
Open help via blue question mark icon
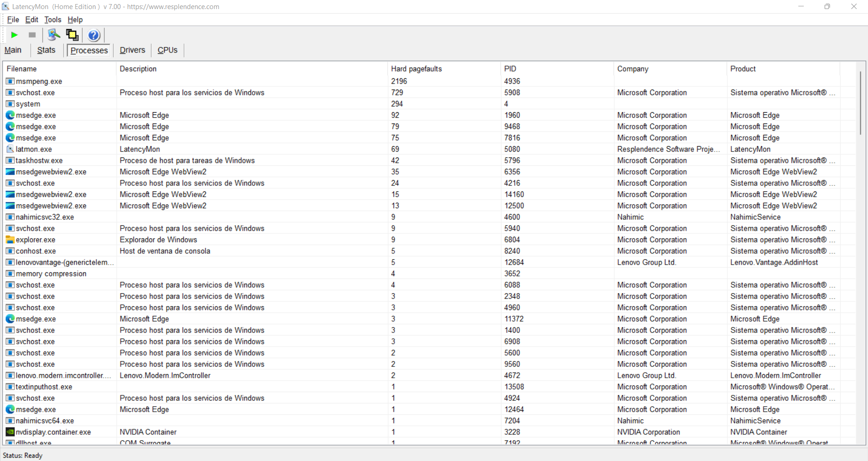(94, 35)
